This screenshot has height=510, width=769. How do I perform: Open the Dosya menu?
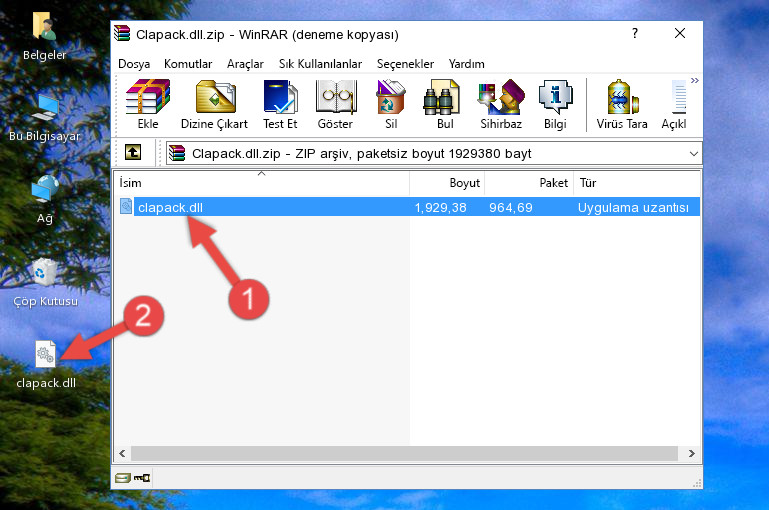point(134,64)
